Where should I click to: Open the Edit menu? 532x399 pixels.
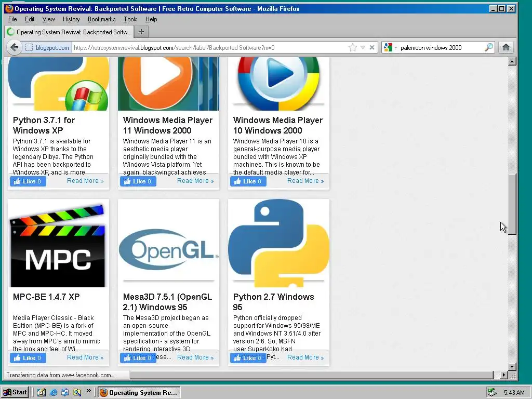tap(30, 19)
